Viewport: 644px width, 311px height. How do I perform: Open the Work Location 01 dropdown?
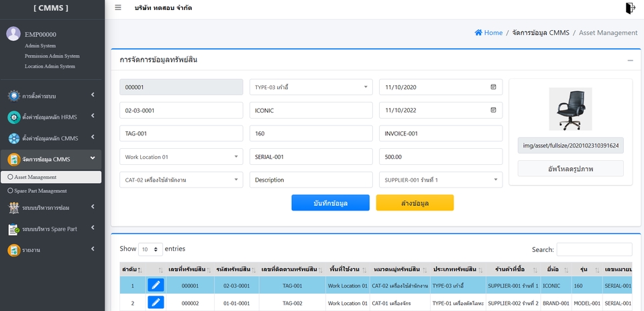[181, 157]
